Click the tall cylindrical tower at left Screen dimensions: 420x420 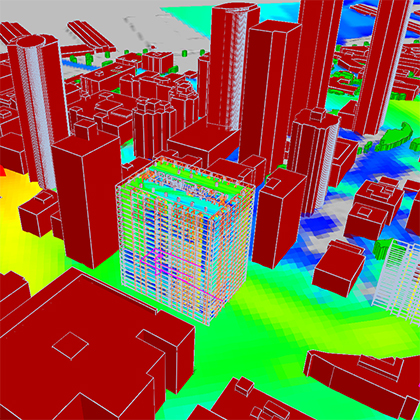pos(37,110)
